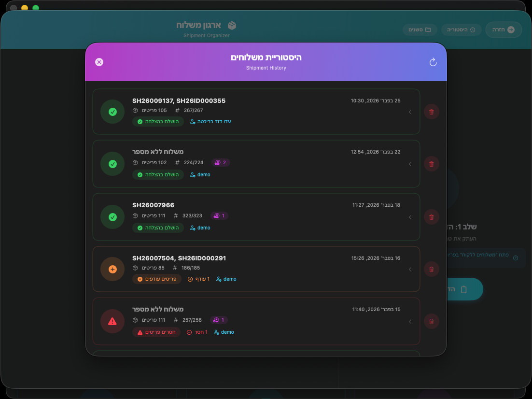Click the green checkmark on the משלוח ללא מספר shipment
Viewport: 532px width, 399px height.
point(112,164)
